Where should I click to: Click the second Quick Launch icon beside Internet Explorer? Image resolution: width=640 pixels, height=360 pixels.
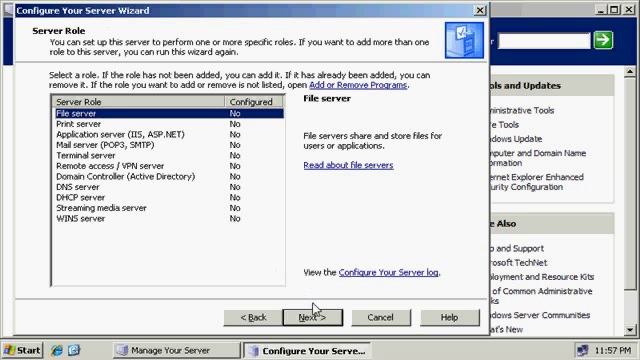point(74,350)
